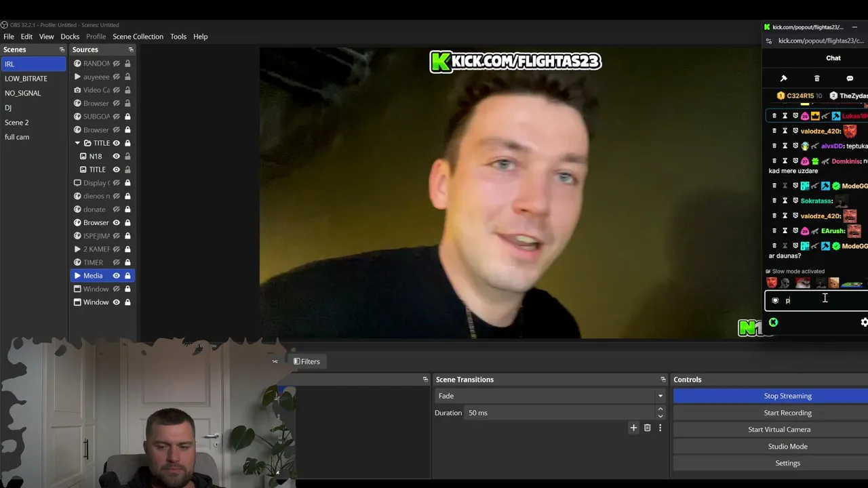Open the Tools menu

click(x=178, y=37)
